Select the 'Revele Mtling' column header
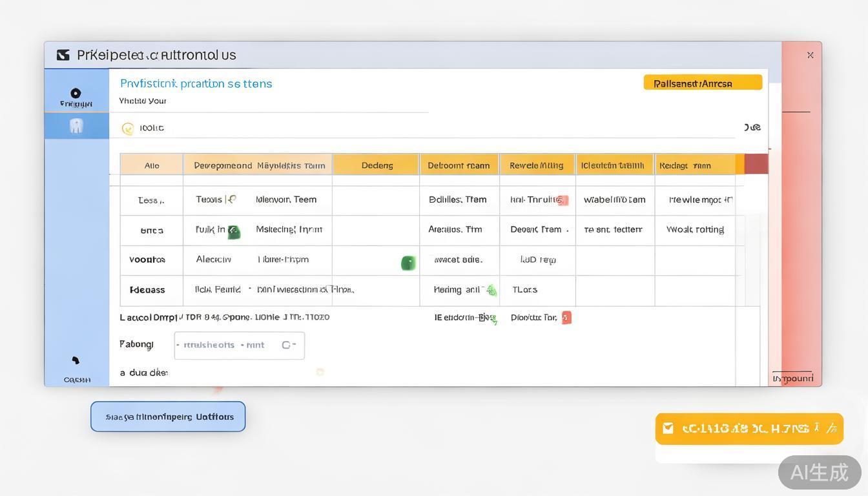The height and width of the screenshot is (496, 868). point(537,165)
